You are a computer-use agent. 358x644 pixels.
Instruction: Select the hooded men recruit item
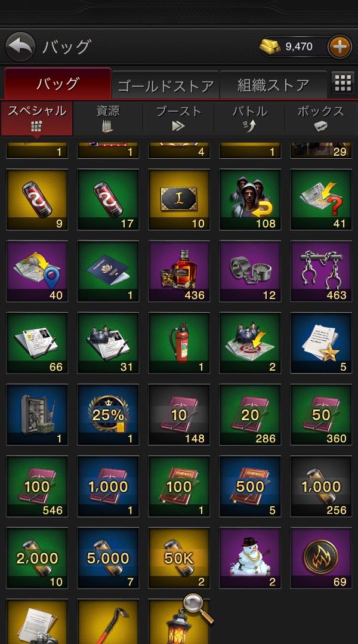[x=250, y=199]
